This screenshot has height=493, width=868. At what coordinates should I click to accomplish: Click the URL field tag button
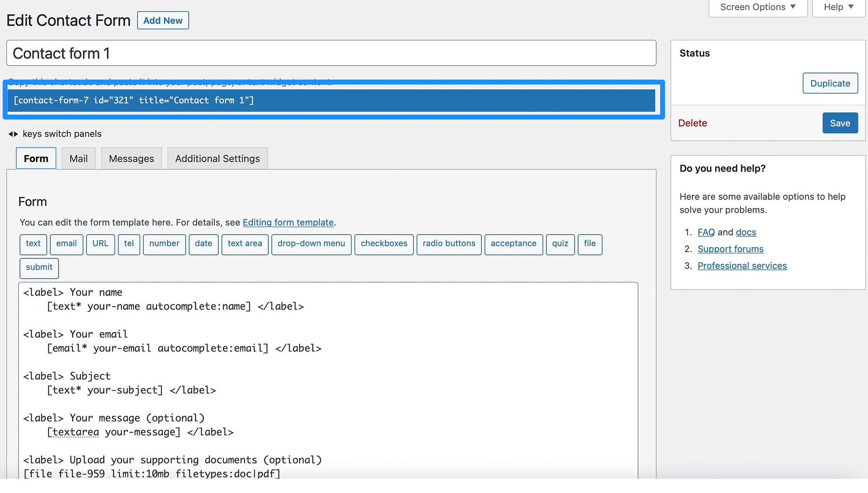[x=99, y=244]
